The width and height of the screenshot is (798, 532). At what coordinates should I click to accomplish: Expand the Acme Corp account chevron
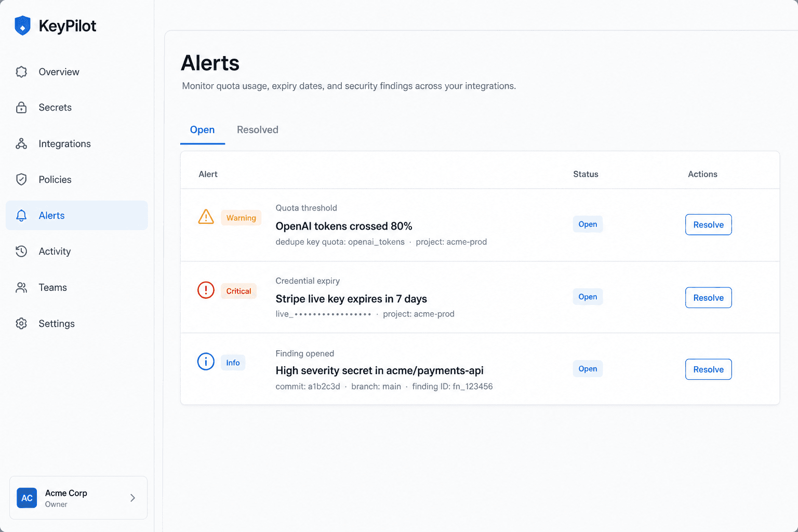coord(132,498)
